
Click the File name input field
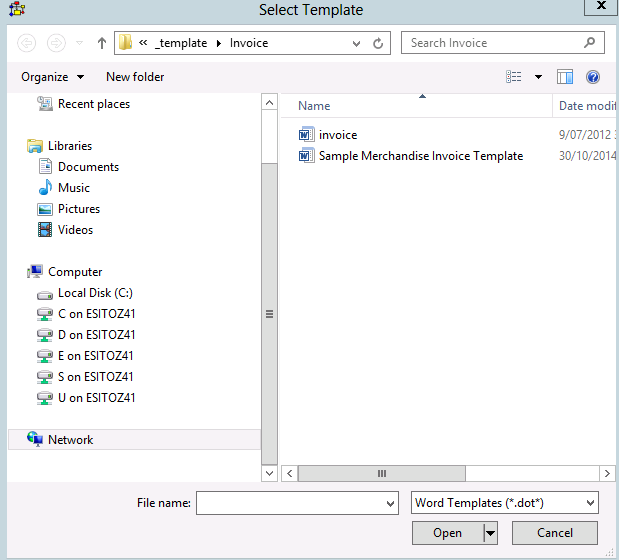coord(289,503)
